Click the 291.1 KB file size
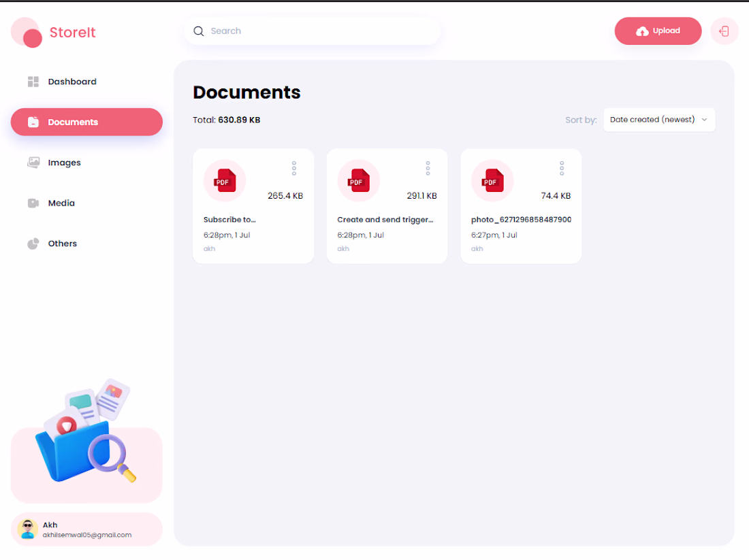The image size is (749, 560). click(421, 196)
